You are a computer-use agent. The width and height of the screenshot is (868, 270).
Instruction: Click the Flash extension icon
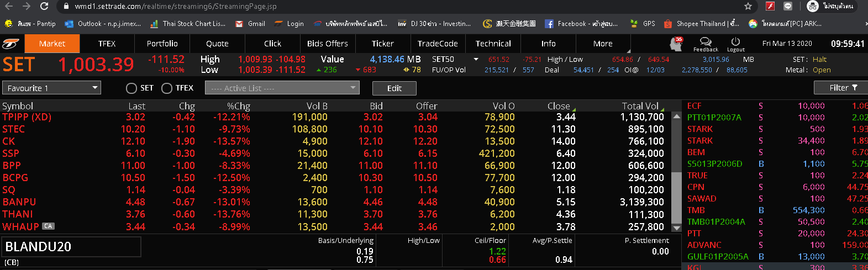tap(770, 6)
